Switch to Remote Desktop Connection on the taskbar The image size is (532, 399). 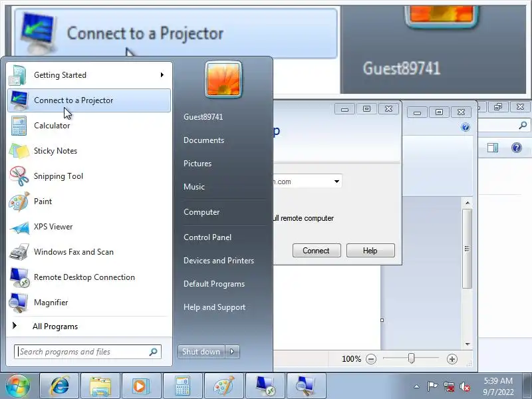coord(265,386)
